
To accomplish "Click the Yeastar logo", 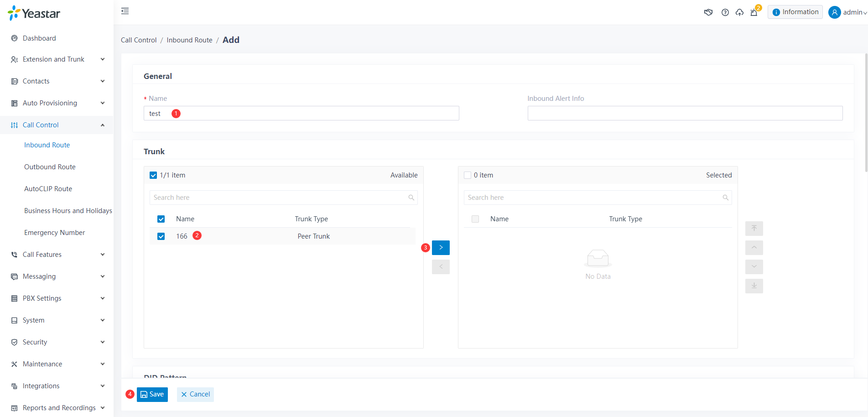I will [34, 13].
